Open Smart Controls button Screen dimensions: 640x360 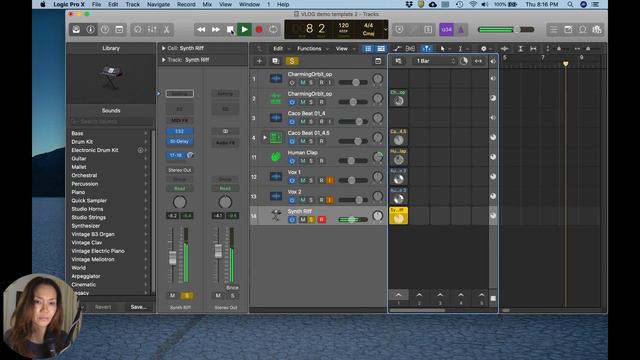tap(138, 29)
